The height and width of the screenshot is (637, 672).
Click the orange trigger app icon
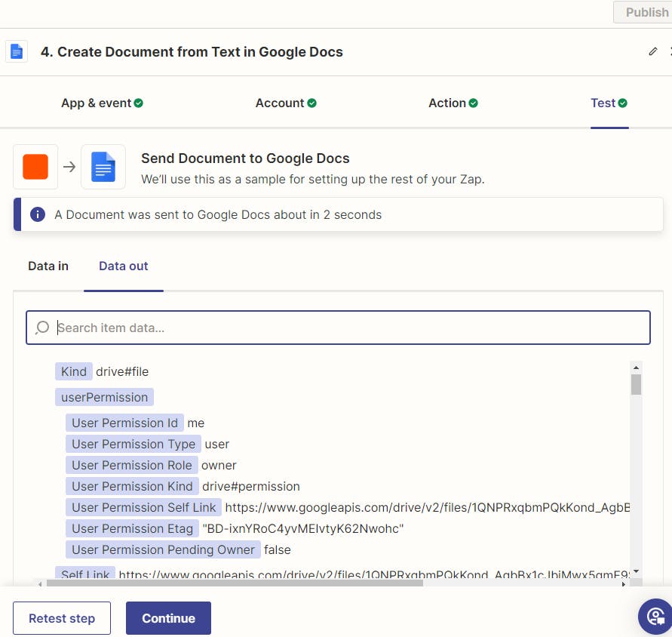[x=35, y=167]
